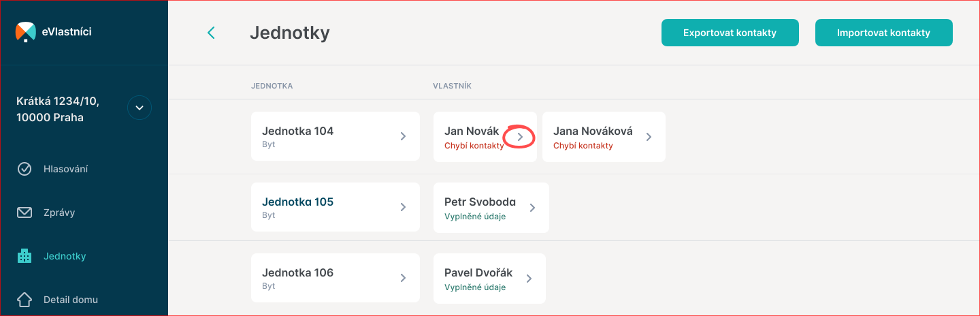The width and height of the screenshot is (980, 316).
Task: Click chevron on Jednotka 106 card
Action: 403,278
